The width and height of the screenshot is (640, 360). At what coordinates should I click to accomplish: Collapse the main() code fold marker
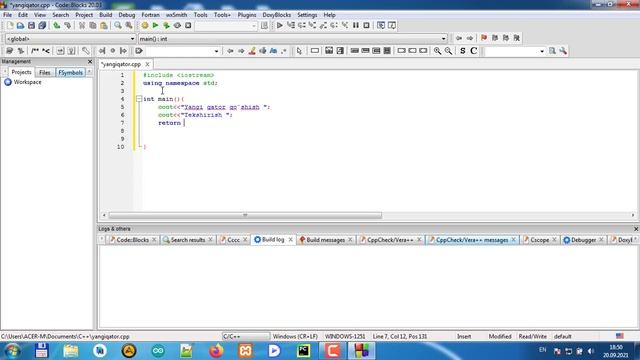coord(139,99)
